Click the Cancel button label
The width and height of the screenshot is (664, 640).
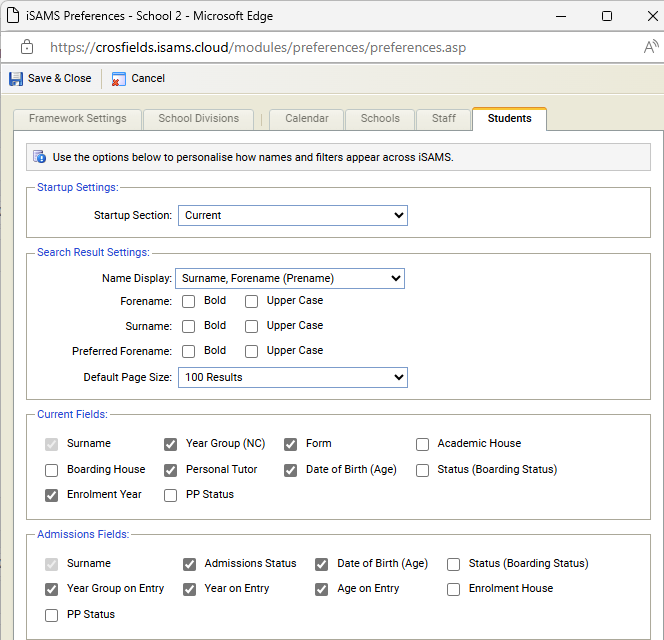click(x=148, y=78)
